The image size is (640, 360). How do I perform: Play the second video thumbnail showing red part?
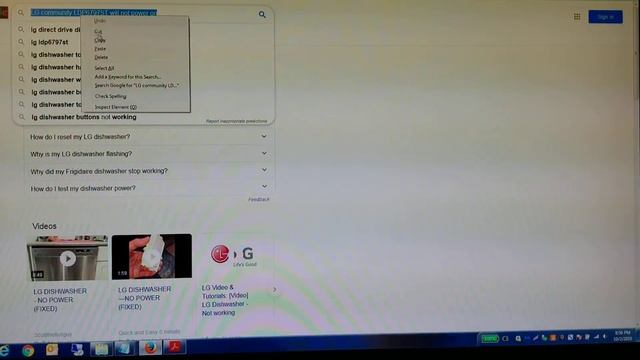pos(152,257)
